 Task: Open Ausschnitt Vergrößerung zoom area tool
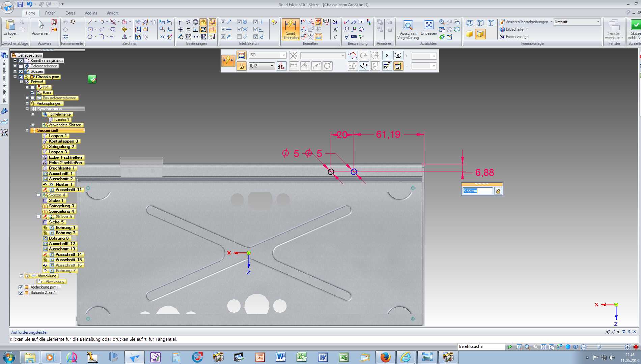coord(408,29)
